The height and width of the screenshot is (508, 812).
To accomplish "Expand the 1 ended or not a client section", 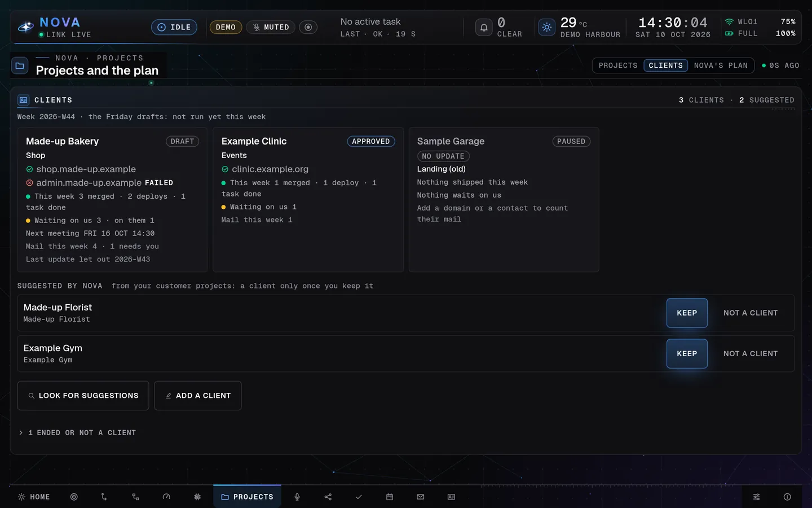I will click(x=77, y=433).
